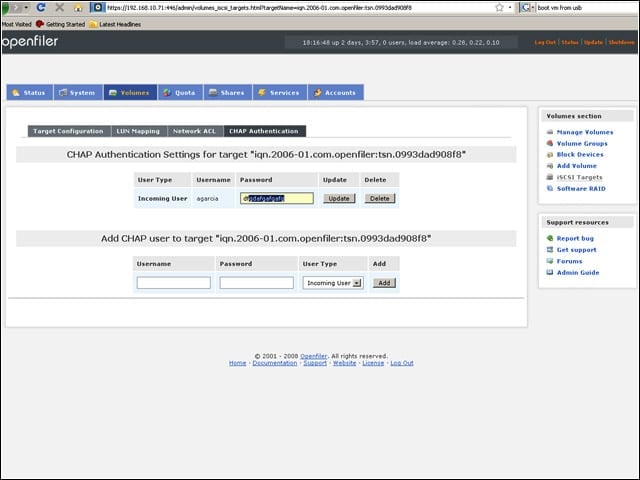
Task: Click the Manage Volumes icon in sidebar
Action: 550,132
